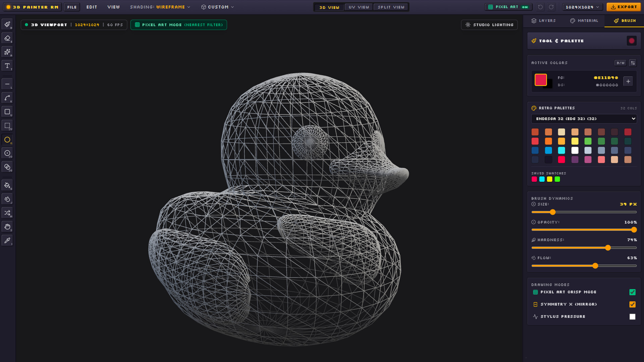Screen dimensions: 644x362
Task: Open the Edit menu
Action: (92, 7)
